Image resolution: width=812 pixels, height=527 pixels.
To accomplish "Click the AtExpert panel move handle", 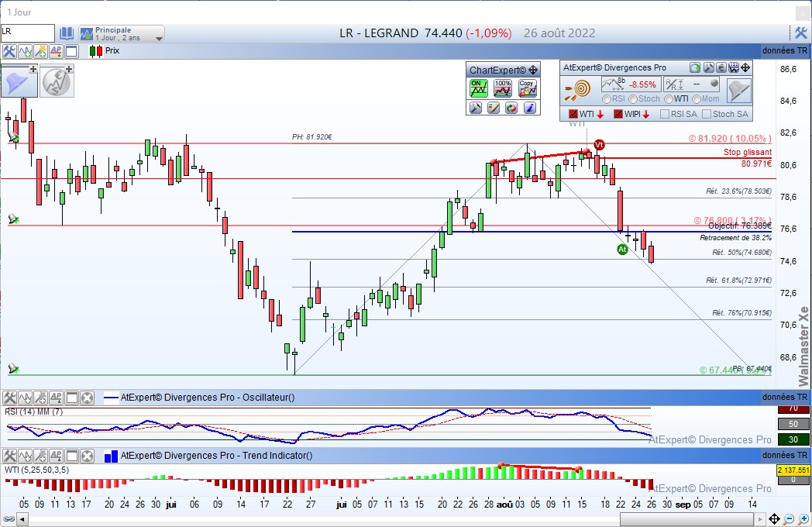I will point(745,67).
